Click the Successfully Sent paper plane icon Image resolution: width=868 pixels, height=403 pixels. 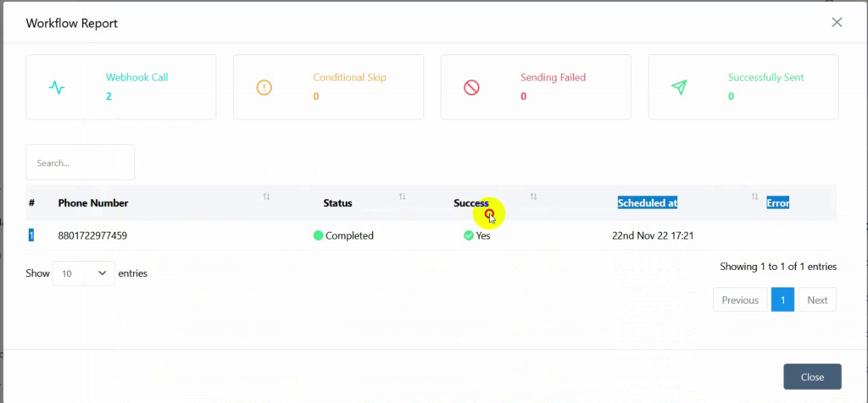(x=679, y=87)
